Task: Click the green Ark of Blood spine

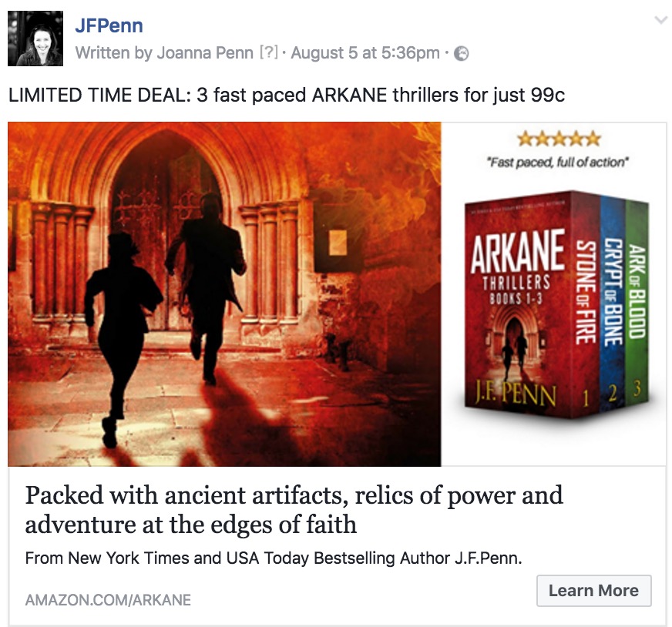Action: 637,300
